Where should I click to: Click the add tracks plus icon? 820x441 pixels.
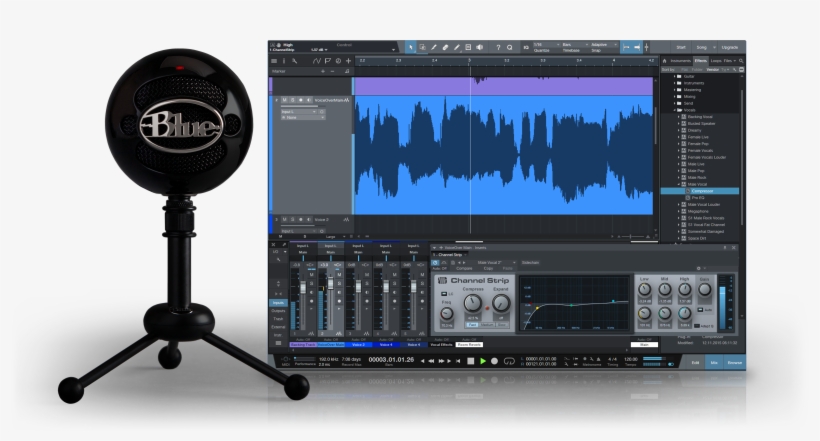click(x=348, y=61)
